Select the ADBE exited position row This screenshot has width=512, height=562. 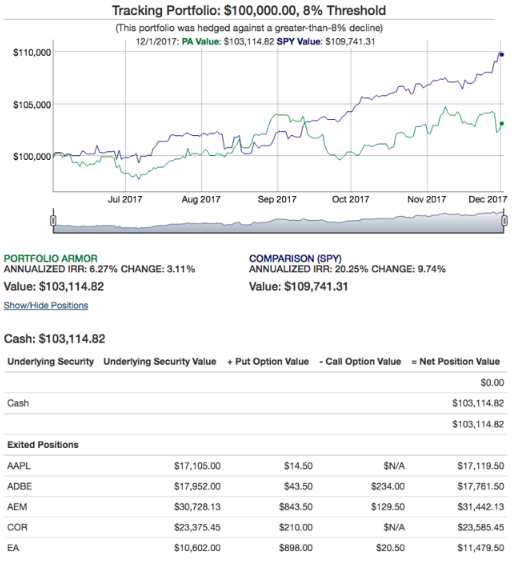click(x=256, y=486)
